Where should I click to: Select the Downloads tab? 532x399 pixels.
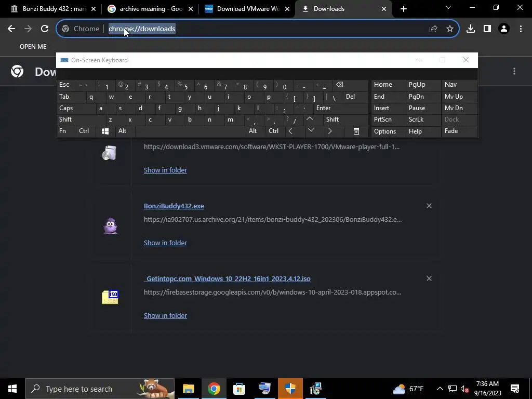(344, 9)
